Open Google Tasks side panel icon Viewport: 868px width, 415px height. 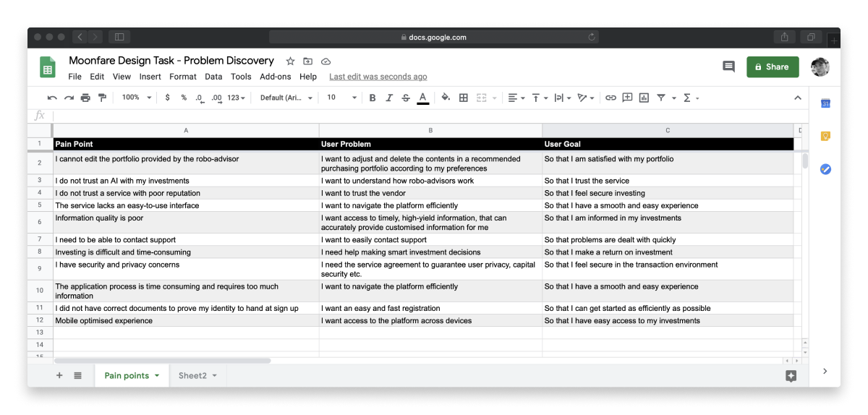825,169
